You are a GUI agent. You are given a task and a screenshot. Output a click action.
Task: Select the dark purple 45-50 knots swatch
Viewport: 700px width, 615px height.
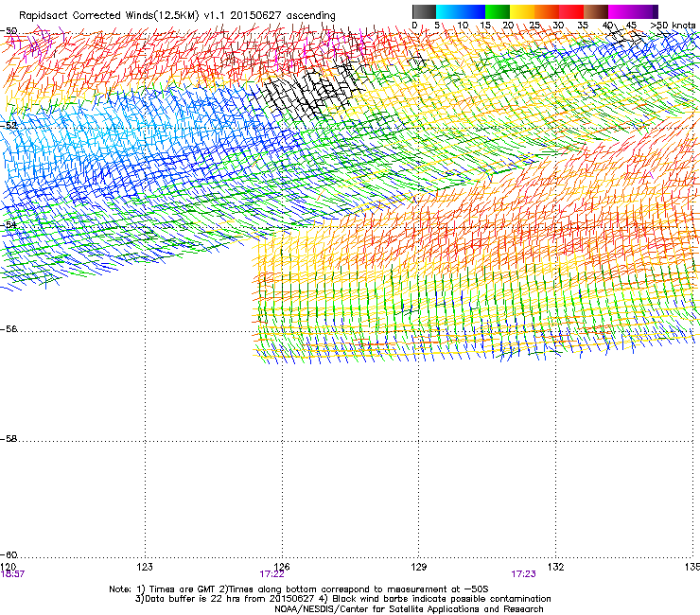pos(645,11)
